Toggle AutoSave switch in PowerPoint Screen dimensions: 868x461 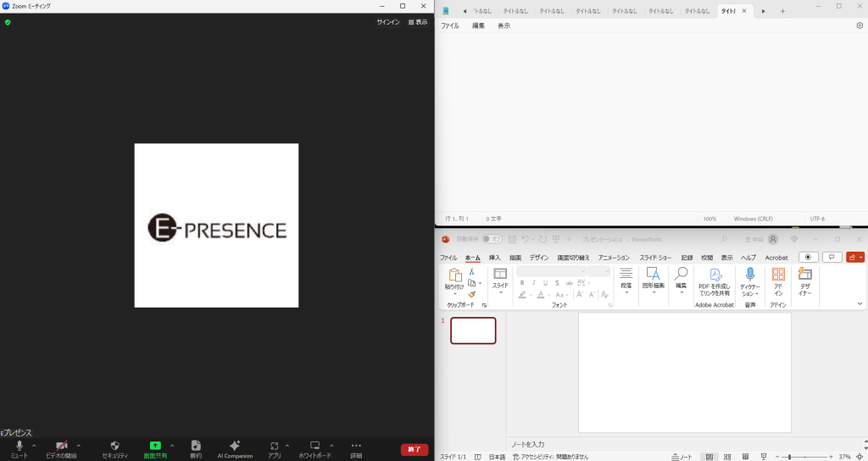click(492, 240)
